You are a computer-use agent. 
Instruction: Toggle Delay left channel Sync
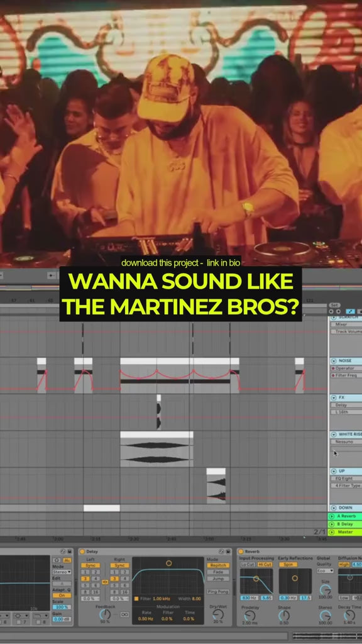pos(90,565)
